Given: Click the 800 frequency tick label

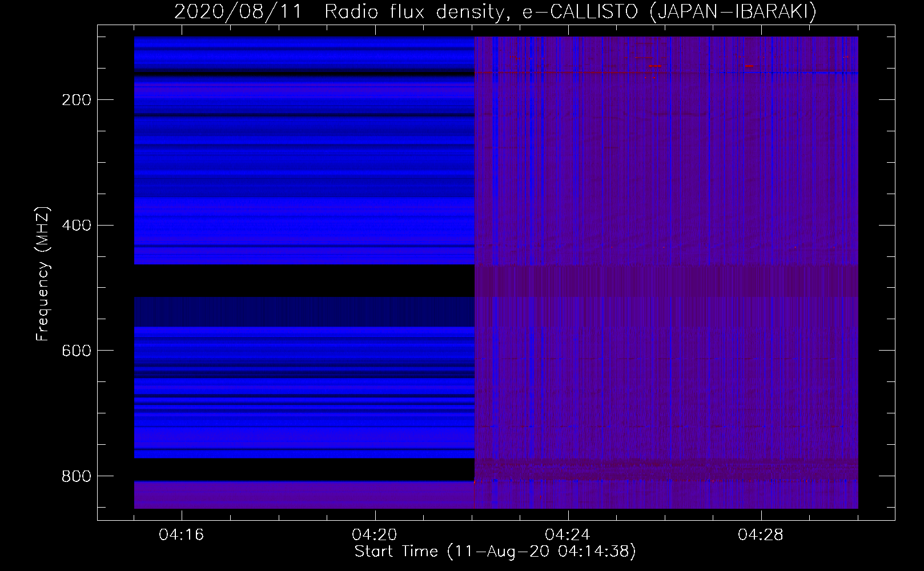Looking at the screenshot, I should pyautogui.click(x=77, y=476).
